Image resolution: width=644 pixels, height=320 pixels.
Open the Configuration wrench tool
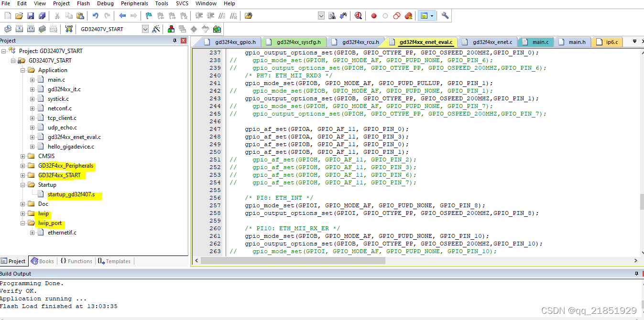(445, 16)
